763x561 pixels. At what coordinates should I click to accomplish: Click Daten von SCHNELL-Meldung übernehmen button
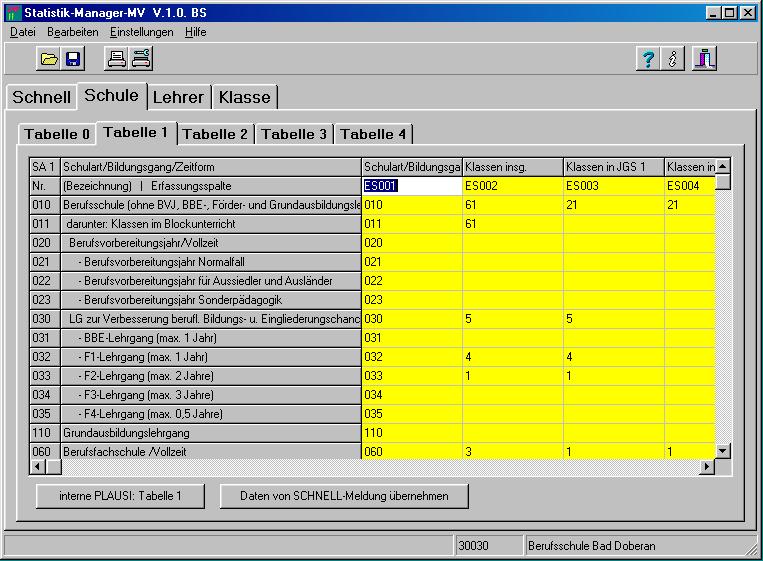tap(344, 495)
